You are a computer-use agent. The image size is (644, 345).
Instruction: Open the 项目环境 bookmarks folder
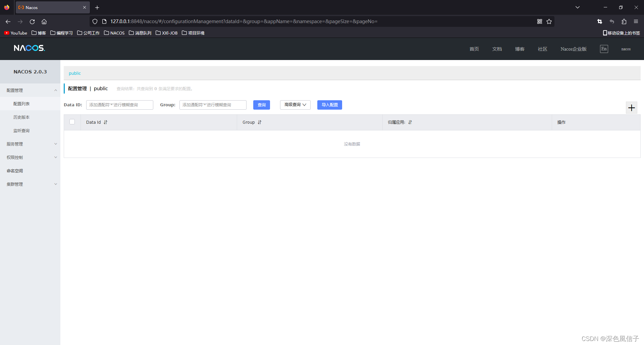click(x=193, y=33)
